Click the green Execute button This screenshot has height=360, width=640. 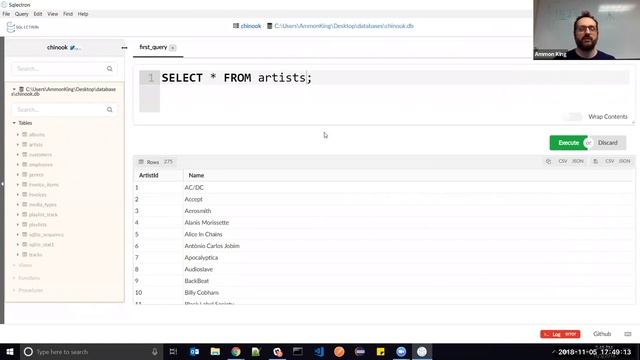click(x=569, y=143)
